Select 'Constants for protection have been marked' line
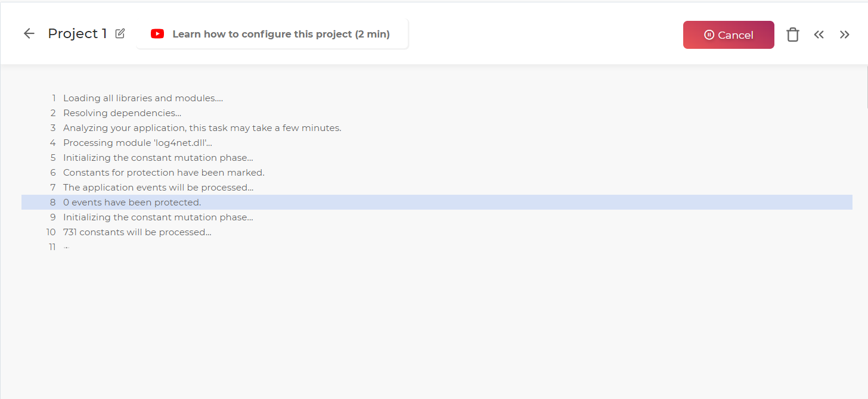 coord(163,173)
